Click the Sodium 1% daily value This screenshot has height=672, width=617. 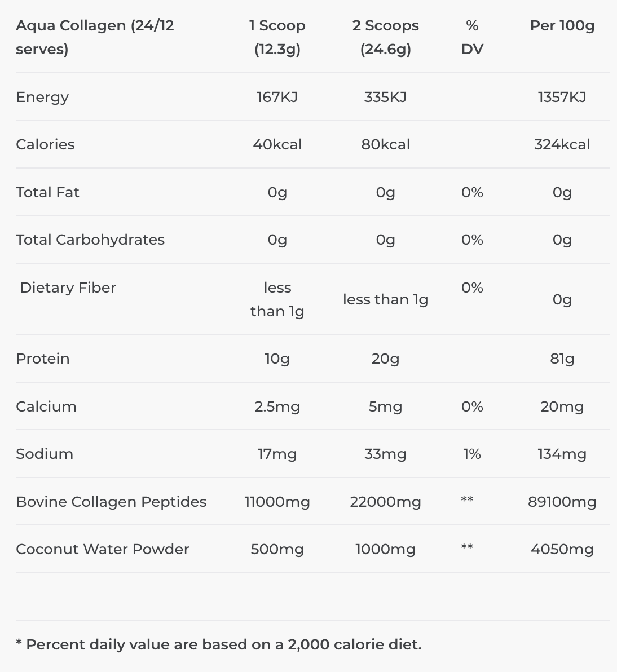click(472, 454)
